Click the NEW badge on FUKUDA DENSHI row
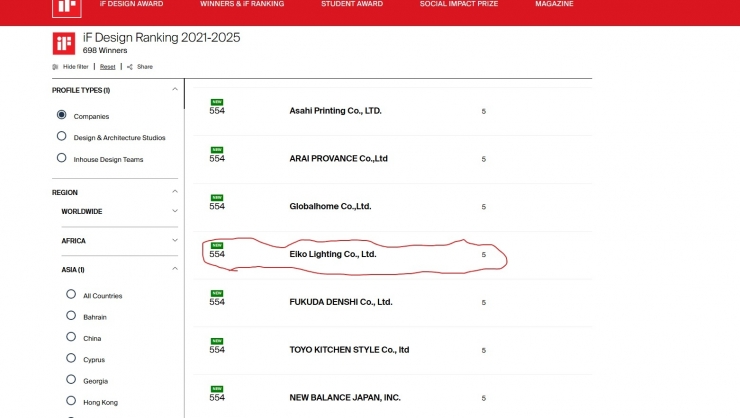This screenshot has width=740, height=418. [x=217, y=293]
